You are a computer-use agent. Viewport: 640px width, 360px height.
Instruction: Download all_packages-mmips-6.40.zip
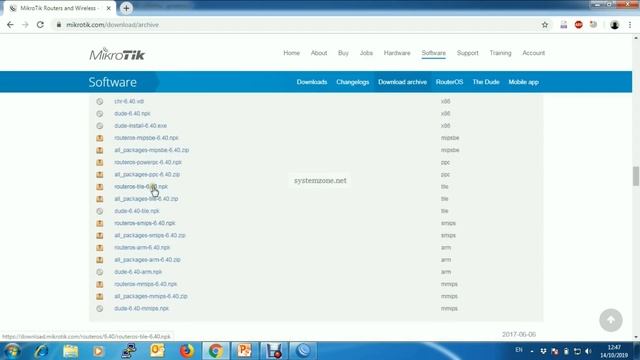(151, 296)
